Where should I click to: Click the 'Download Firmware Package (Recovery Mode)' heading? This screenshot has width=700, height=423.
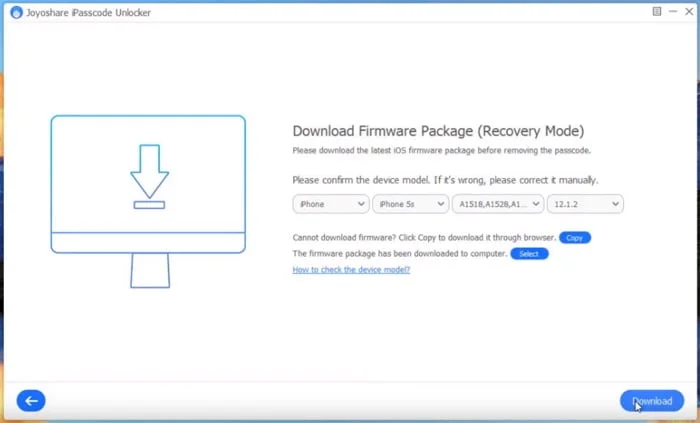click(438, 131)
